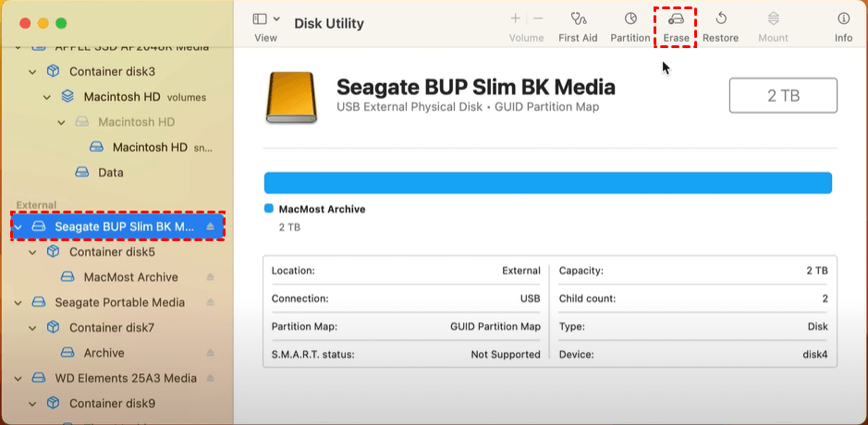Collapse the Container disk3 tree

coord(32,71)
